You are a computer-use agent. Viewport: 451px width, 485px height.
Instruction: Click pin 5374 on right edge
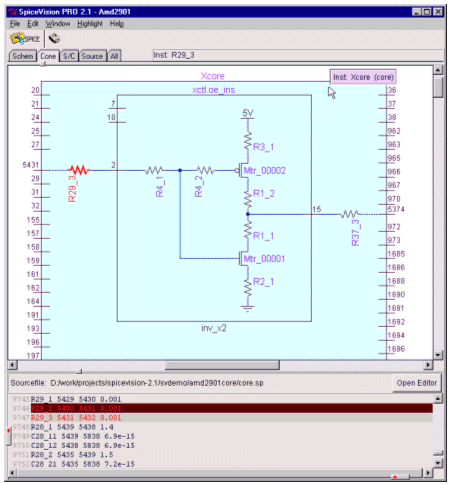[396, 209]
